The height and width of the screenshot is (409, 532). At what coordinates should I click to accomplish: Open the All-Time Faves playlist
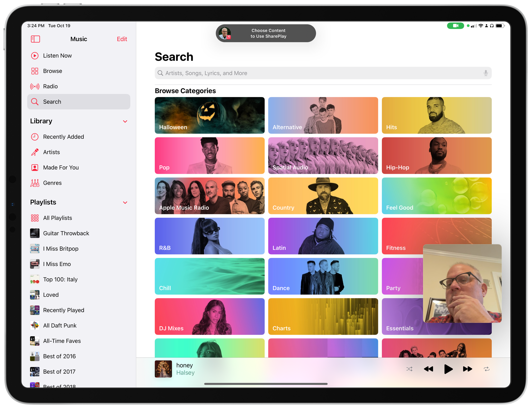(79, 341)
